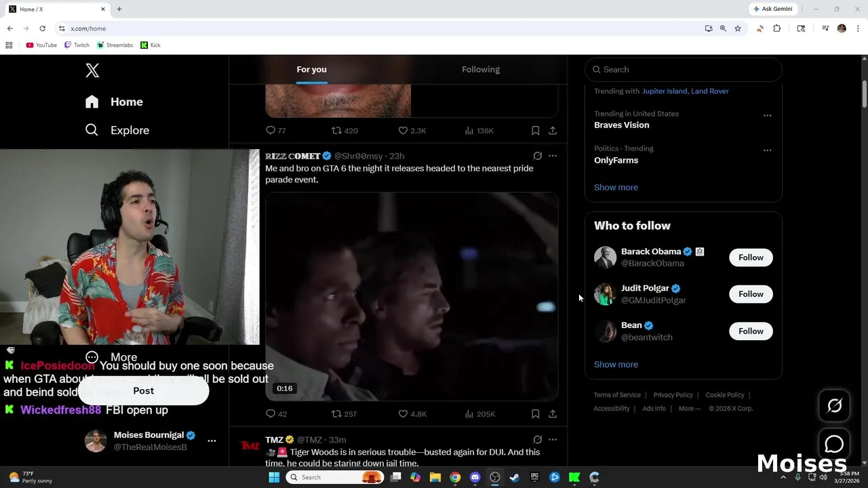
Task: Reply to the RIZZ COMET post with 42 comments
Action: [x=271, y=413]
